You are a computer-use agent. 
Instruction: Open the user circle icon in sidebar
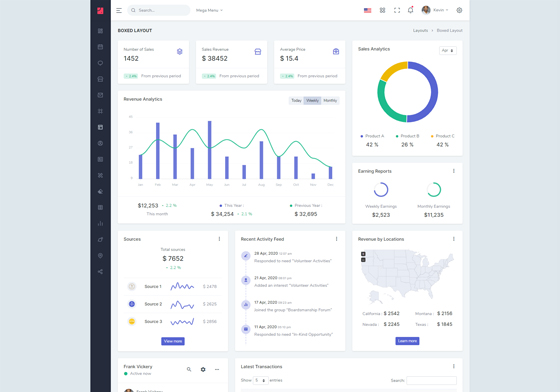(x=100, y=144)
